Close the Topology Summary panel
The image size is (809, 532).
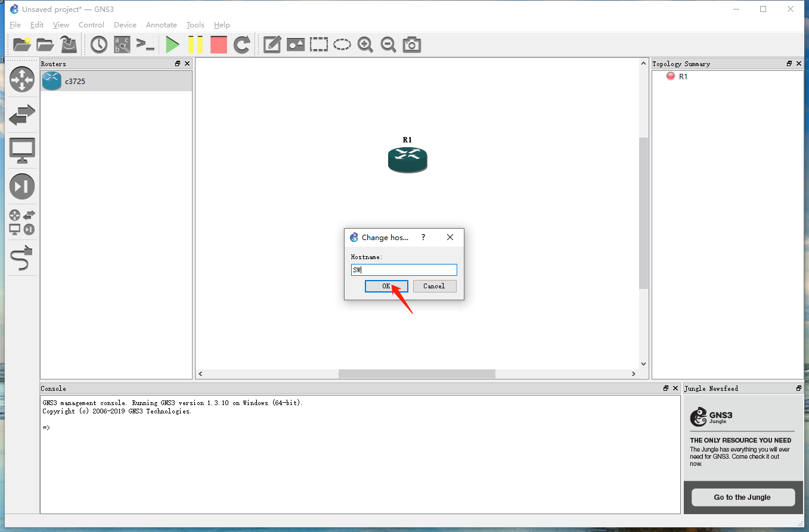[x=799, y=64]
